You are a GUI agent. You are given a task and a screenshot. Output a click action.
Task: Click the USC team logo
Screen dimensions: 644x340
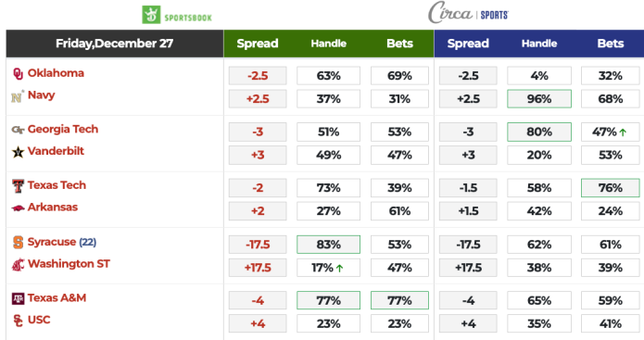click(18, 321)
